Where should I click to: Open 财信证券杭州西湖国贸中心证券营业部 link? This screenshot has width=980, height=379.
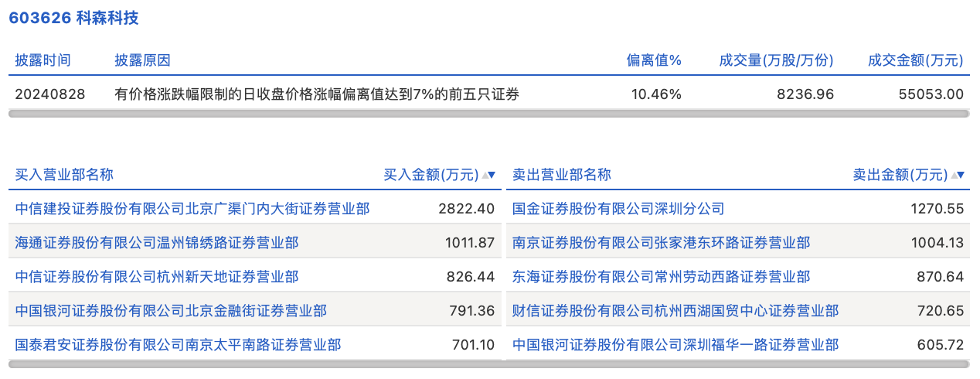[675, 311]
